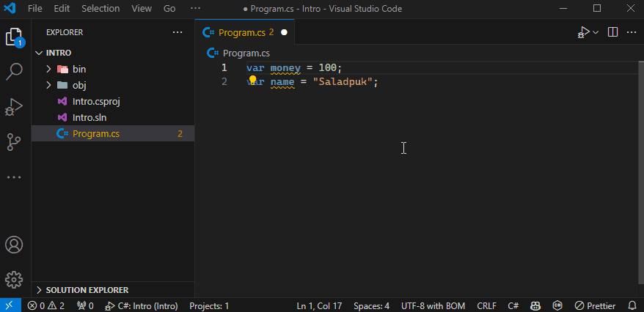
Task: Show errors and warnings in status bar
Action: [46, 306]
